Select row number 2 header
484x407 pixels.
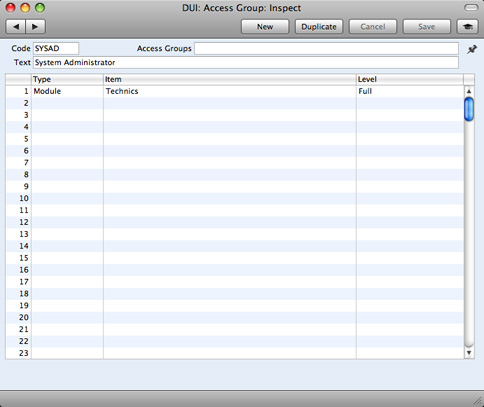(19, 103)
